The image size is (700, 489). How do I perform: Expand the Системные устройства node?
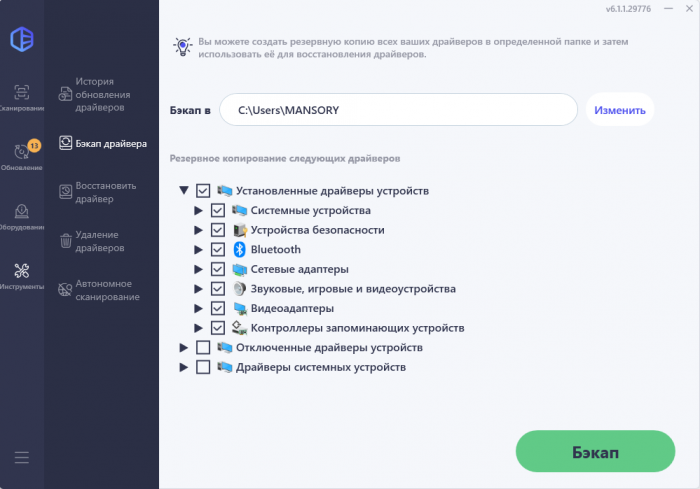[x=198, y=211]
